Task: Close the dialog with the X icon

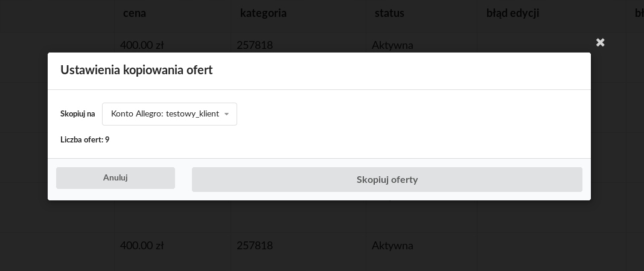Action: (x=601, y=42)
